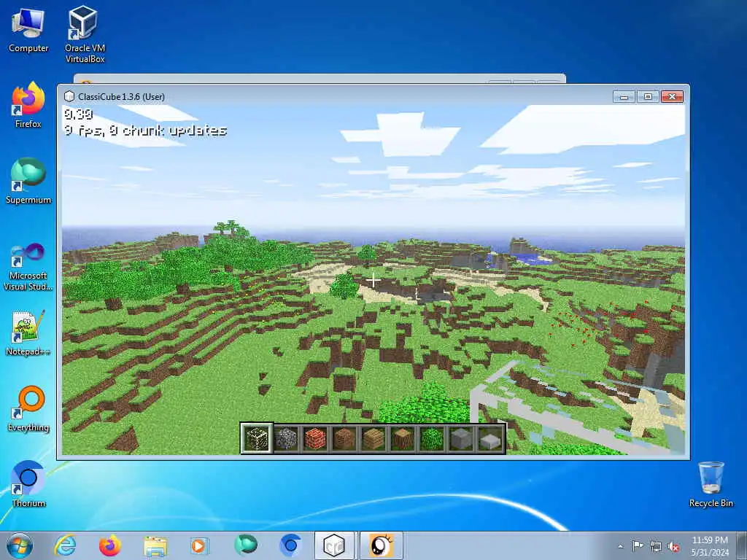This screenshot has height=560, width=747.
Task: Select the green leaves block in hotbar
Action: (x=432, y=438)
